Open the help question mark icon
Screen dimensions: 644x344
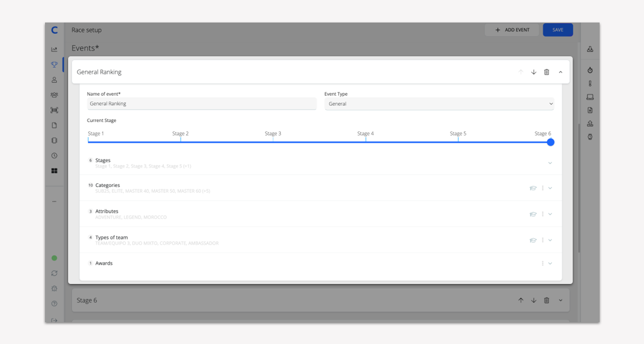coord(54,304)
